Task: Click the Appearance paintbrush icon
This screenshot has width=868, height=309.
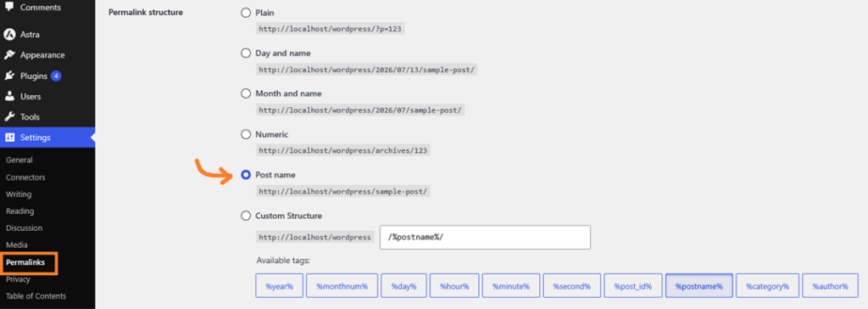Action: pos(9,55)
